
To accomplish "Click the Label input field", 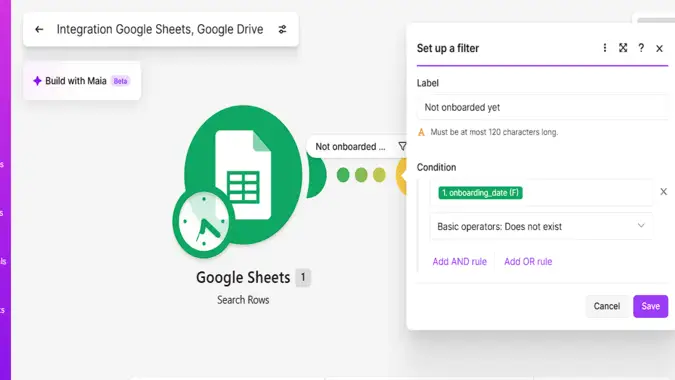I will [542, 107].
